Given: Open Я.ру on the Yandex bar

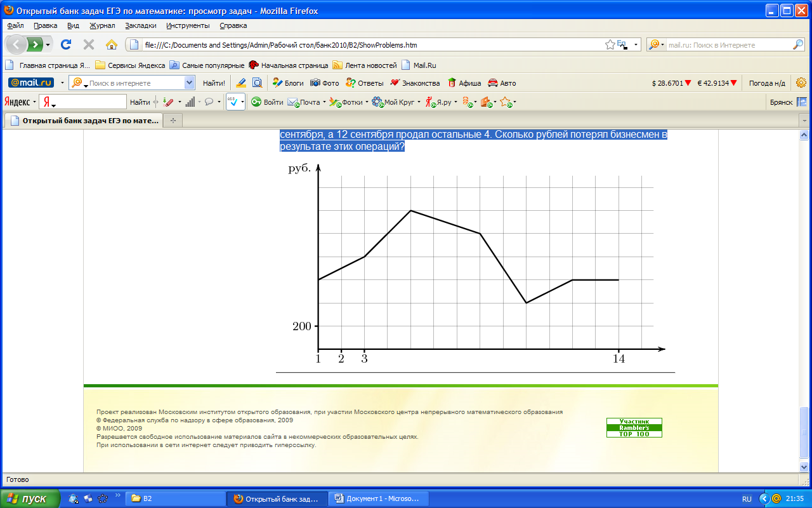Looking at the screenshot, I should point(438,102).
